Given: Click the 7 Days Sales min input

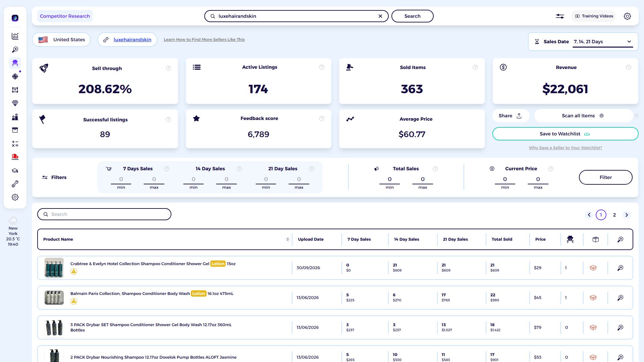Looking at the screenshot, I should [x=121, y=179].
